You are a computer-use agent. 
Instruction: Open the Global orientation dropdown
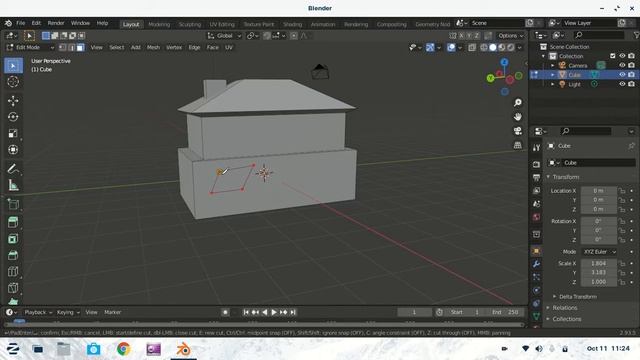(224, 36)
